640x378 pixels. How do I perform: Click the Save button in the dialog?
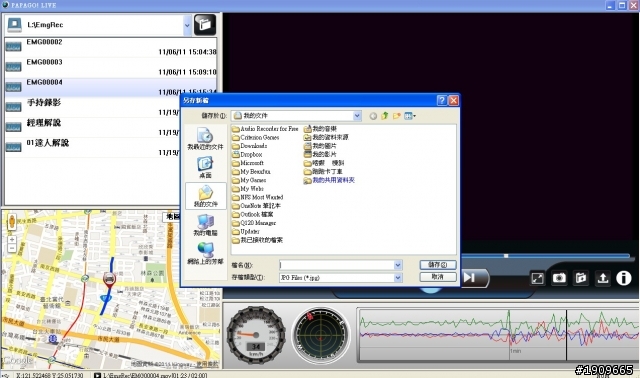point(438,265)
